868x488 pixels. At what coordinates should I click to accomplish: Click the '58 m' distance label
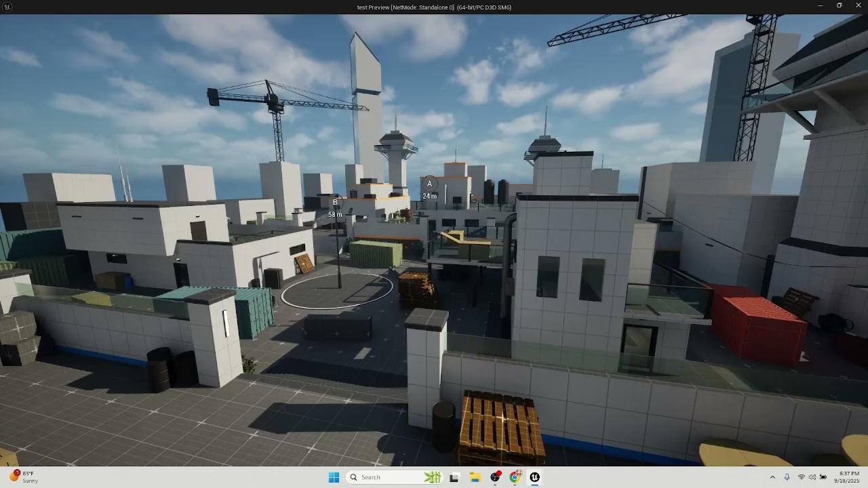[335, 214]
